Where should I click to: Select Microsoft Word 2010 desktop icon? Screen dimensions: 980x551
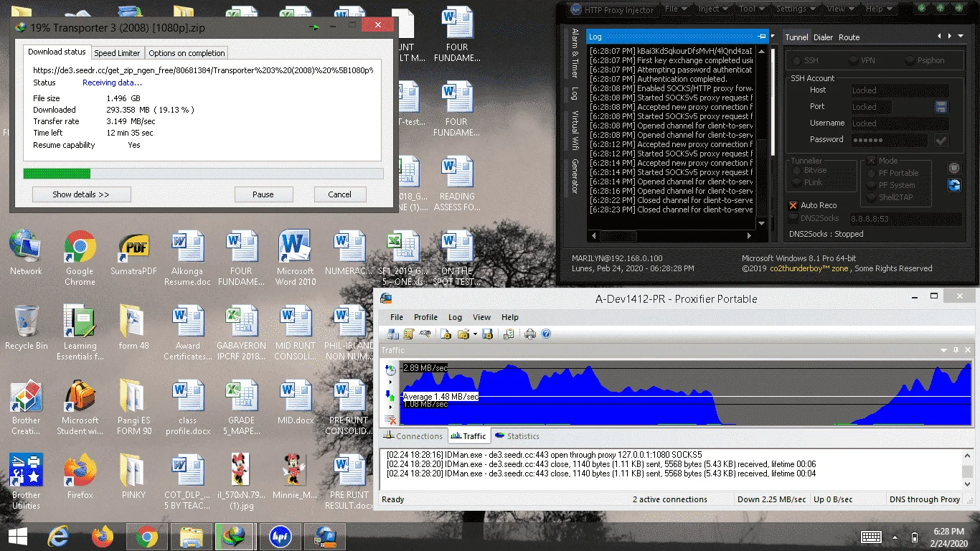(295, 258)
